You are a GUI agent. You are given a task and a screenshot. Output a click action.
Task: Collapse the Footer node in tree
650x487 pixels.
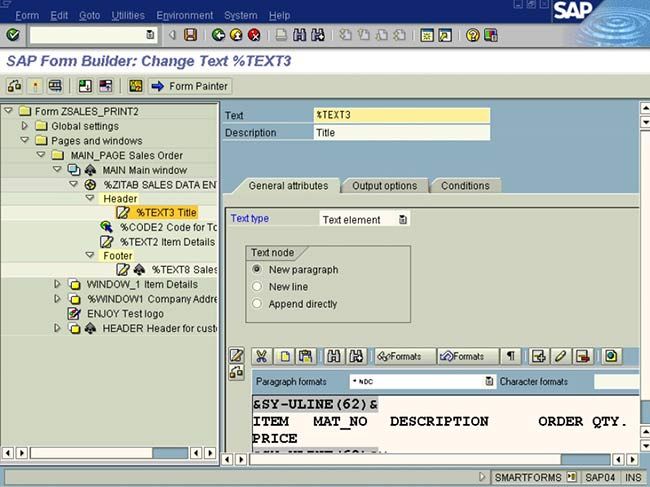click(x=90, y=255)
